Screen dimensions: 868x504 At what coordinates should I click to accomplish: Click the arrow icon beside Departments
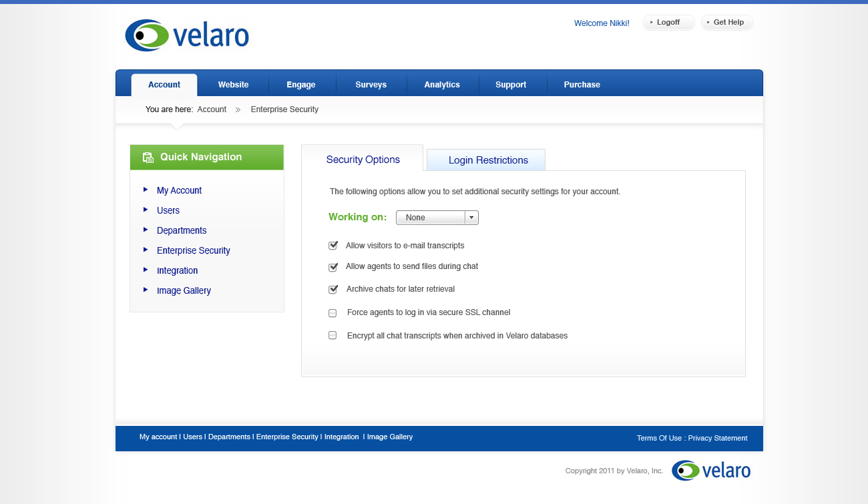[x=146, y=230]
